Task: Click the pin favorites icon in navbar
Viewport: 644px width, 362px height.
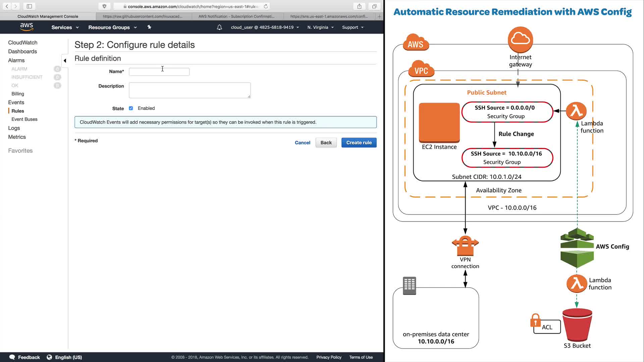Action: click(x=149, y=27)
